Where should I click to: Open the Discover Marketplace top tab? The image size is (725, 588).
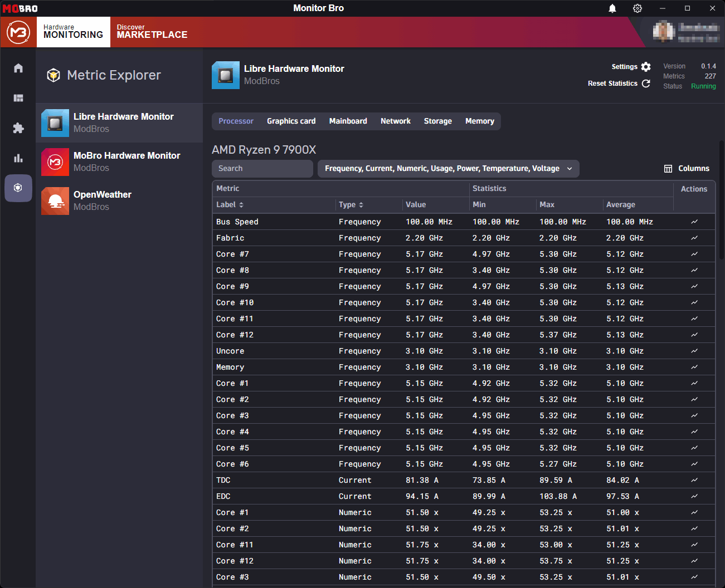tap(152, 32)
